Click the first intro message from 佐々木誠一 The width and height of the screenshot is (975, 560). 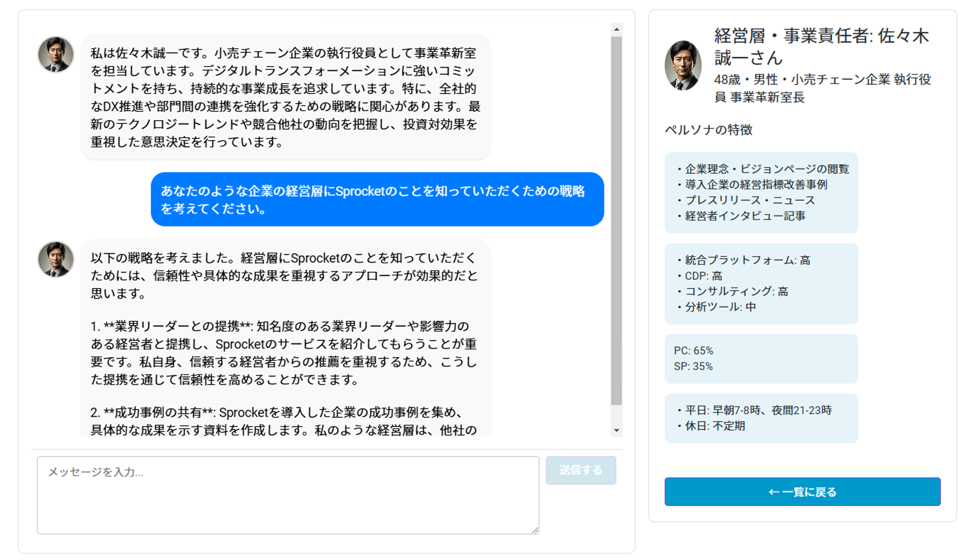click(x=285, y=97)
